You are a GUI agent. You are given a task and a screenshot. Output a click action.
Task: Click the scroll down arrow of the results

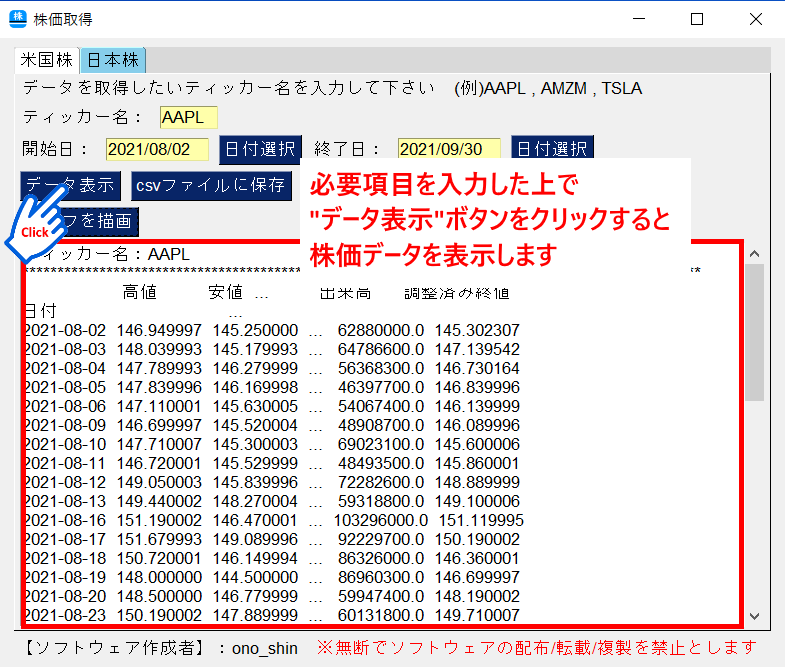[754, 616]
